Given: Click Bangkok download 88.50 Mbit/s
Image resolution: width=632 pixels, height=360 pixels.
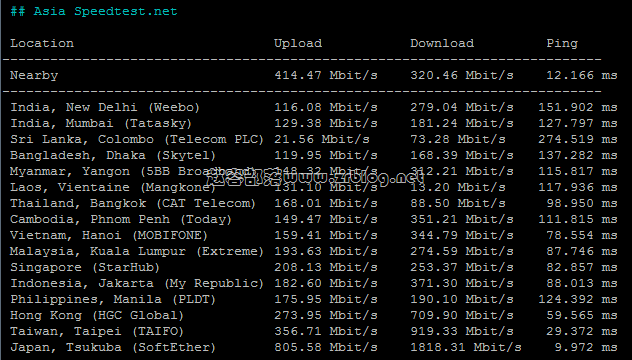Looking at the screenshot, I should coord(458,203).
